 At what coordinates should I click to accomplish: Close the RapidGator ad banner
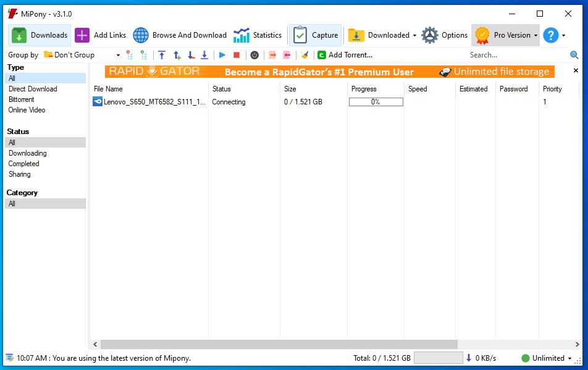coord(576,70)
